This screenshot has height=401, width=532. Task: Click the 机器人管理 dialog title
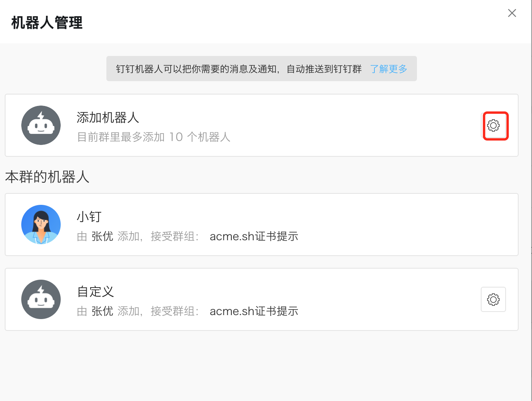coord(47,23)
